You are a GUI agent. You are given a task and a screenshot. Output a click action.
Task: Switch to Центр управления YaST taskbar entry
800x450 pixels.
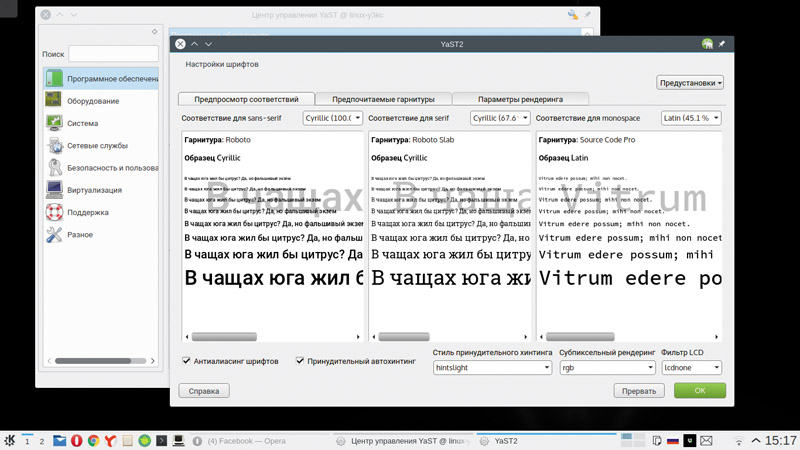tap(403, 441)
